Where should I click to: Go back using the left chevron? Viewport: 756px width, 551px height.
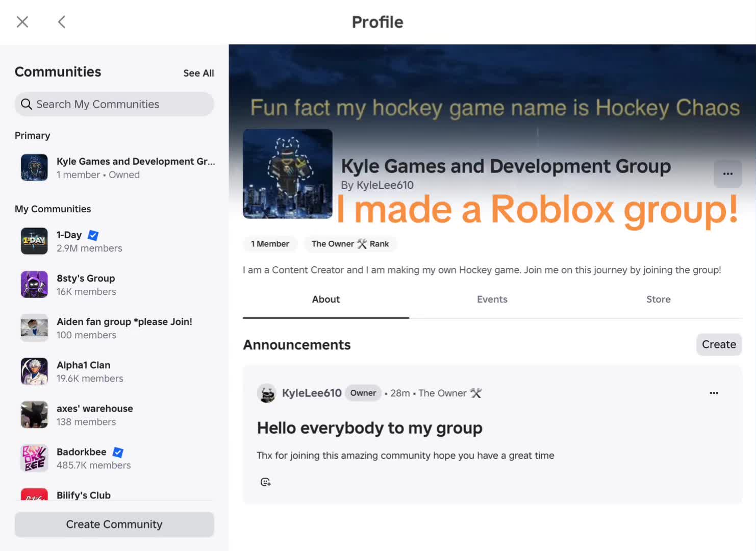62,22
